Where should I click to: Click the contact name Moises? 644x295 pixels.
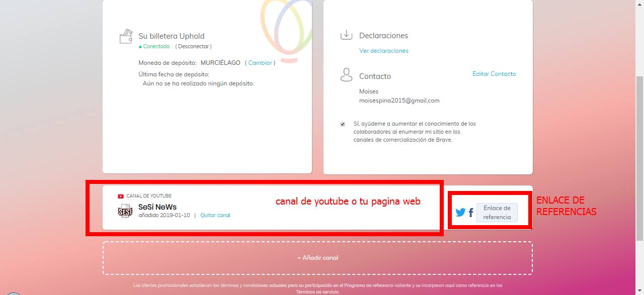[x=369, y=91]
